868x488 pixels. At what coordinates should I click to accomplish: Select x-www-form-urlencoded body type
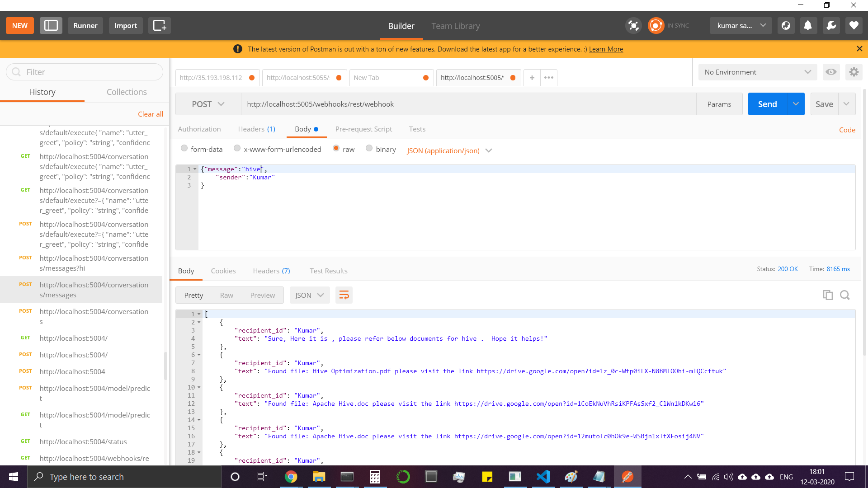click(237, 149)
